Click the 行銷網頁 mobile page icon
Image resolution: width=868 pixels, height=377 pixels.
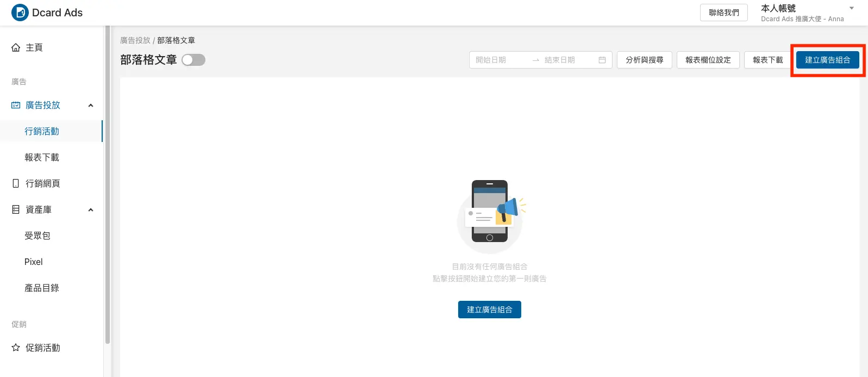click(16, 184)
